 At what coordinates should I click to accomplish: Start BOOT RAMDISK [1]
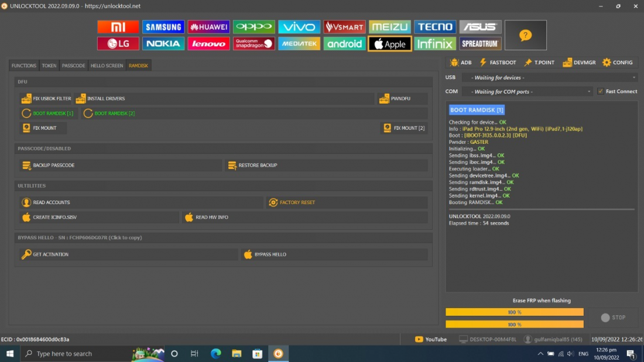pyautogui.click(x=47, y=113)
